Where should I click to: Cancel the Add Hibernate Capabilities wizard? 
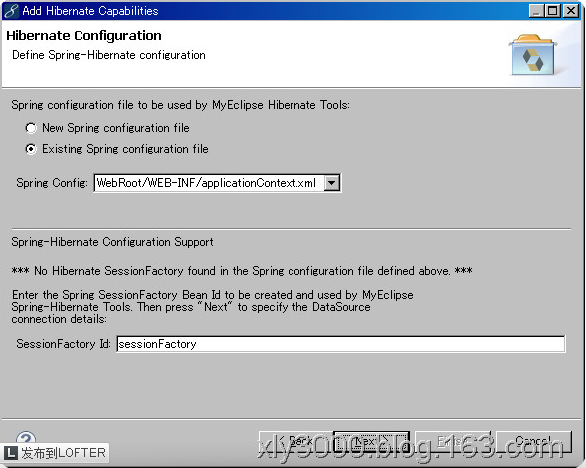[533, 442]
